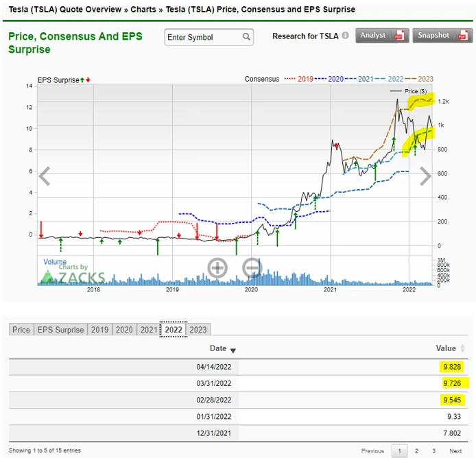
Task: Click the green up arrow in EPS Surprise legend
Action: coord(82,80)
